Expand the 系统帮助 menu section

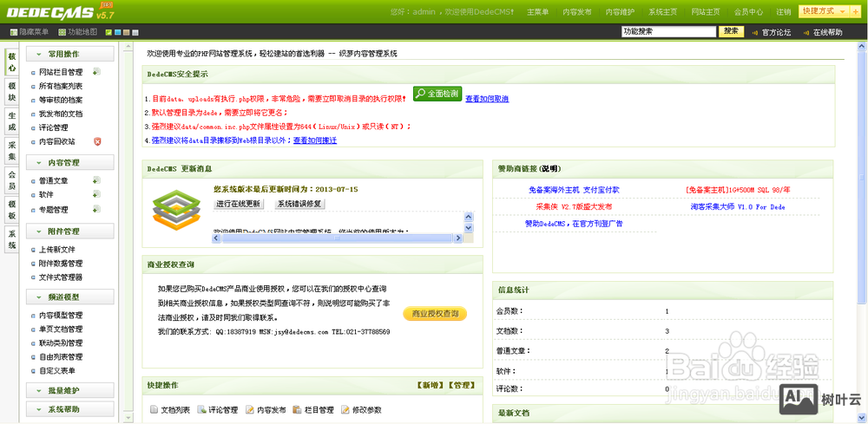click(69, 409)
